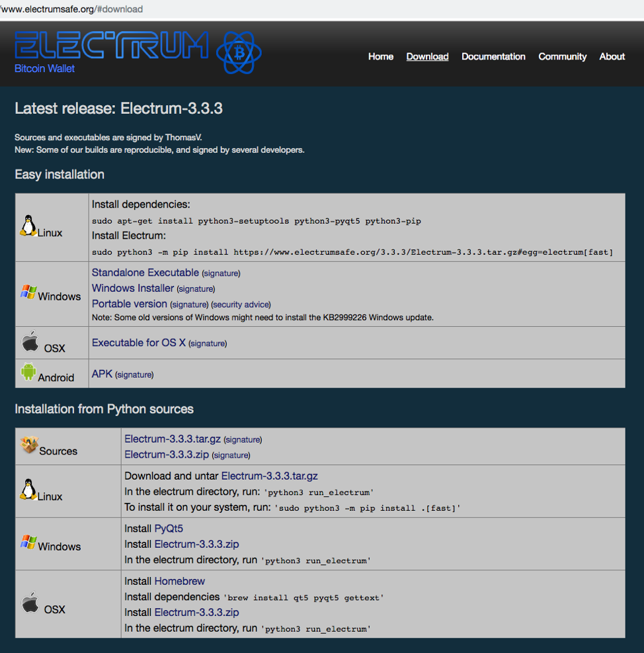Click the KB2999226 Windows update note
Screen dimensions: 644x653
coord(262,318)
